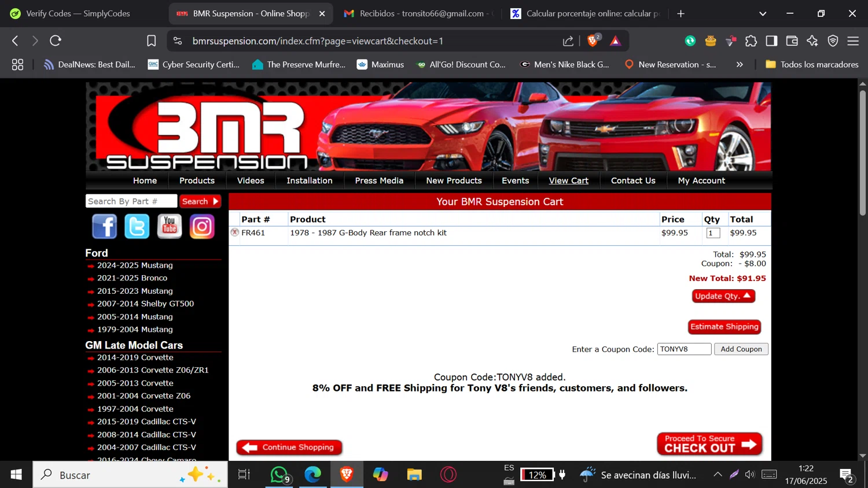Show more bookmarks chevron
868x488 pixels.
tap(740, 64)
